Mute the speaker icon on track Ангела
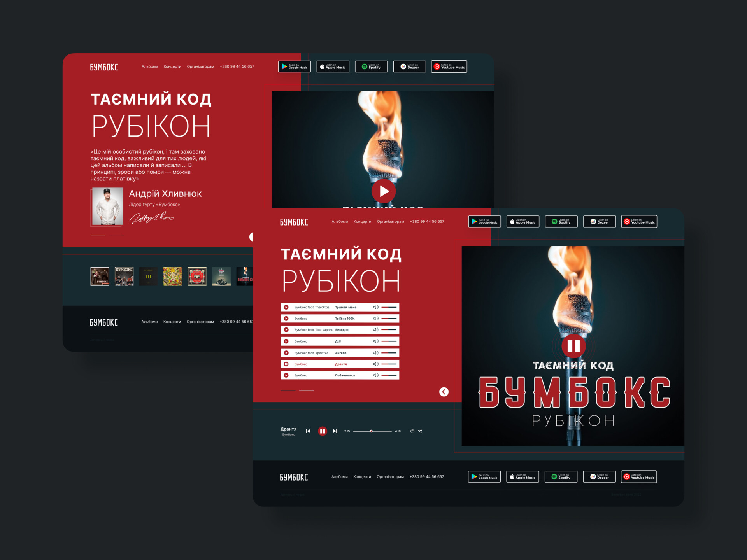 coord(375,353)
